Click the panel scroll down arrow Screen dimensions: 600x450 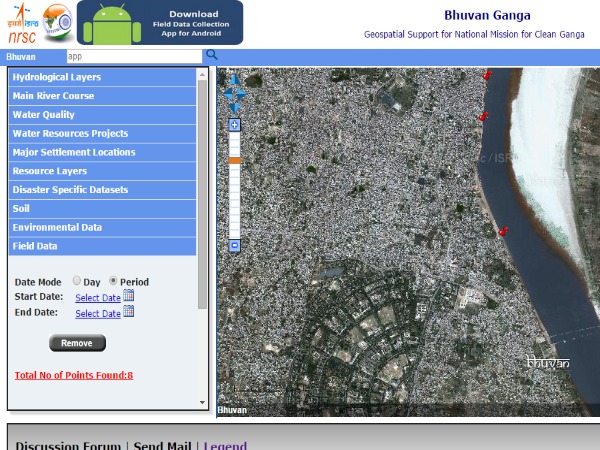click(202, 403)
